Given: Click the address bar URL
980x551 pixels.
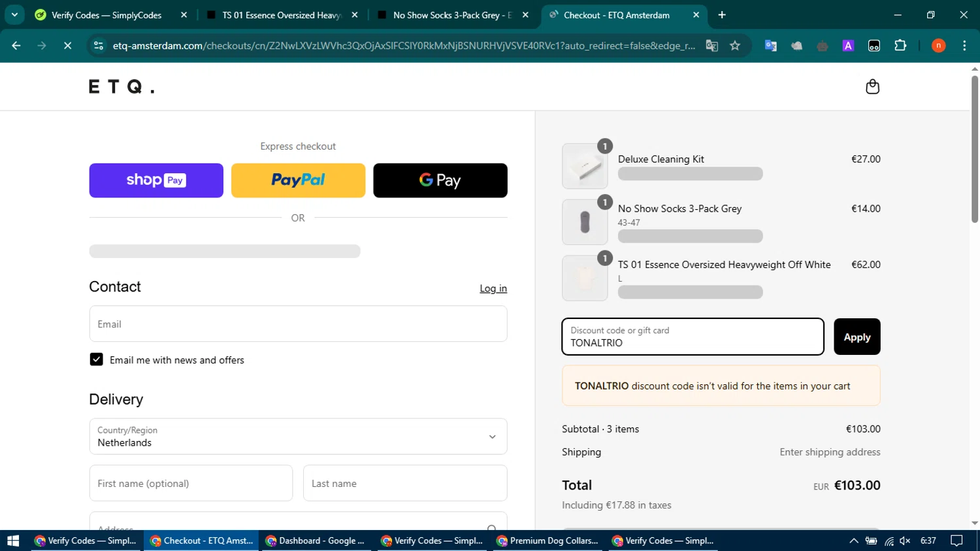Looking at the screenshot, I should (404, 45).
